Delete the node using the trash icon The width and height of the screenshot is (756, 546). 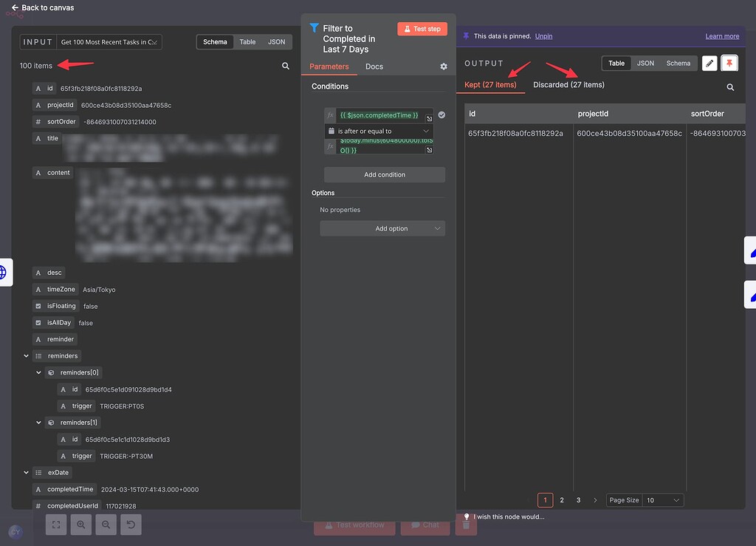click(x=466, y=525)
